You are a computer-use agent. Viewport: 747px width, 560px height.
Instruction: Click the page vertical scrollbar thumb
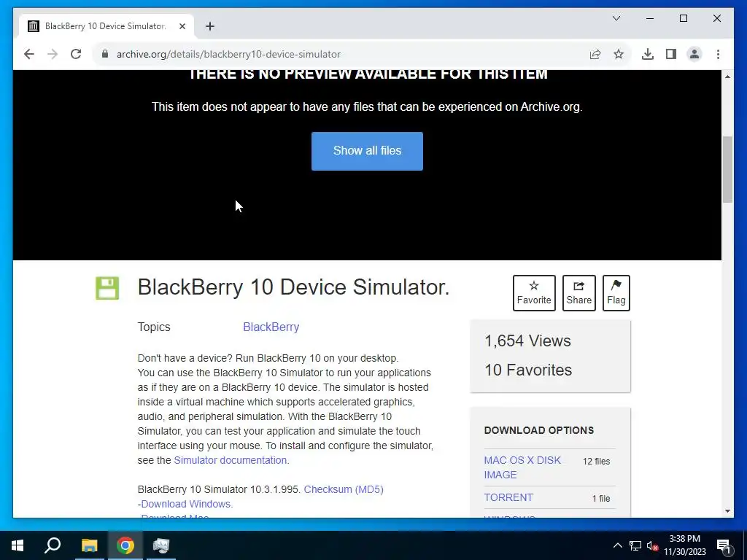click(x=727, y=169)
